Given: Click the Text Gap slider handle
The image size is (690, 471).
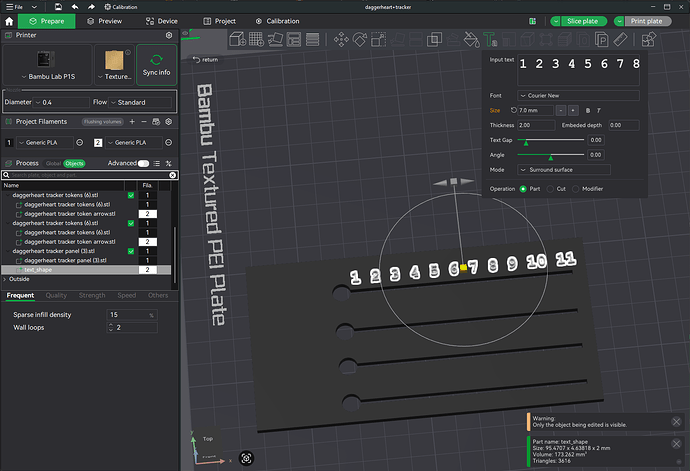Looking at the screenshot, I should point(526,142).
